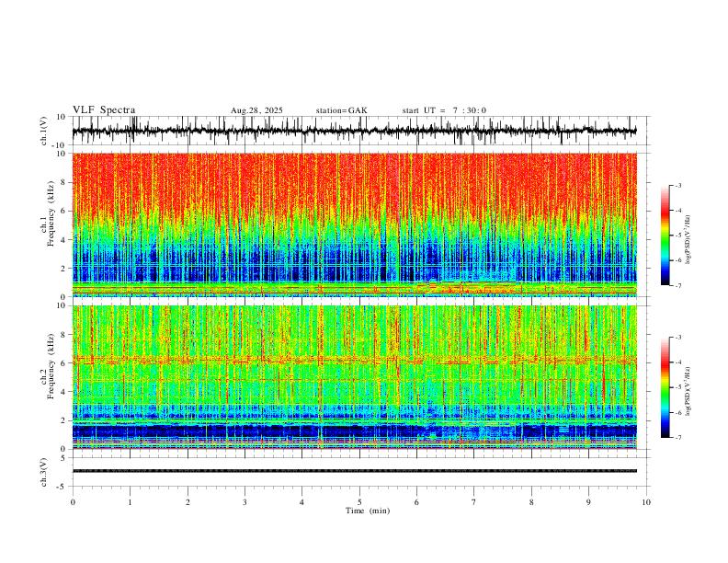
Task: Click the "ch.3(V)" axis label
Action: [44, 472]
